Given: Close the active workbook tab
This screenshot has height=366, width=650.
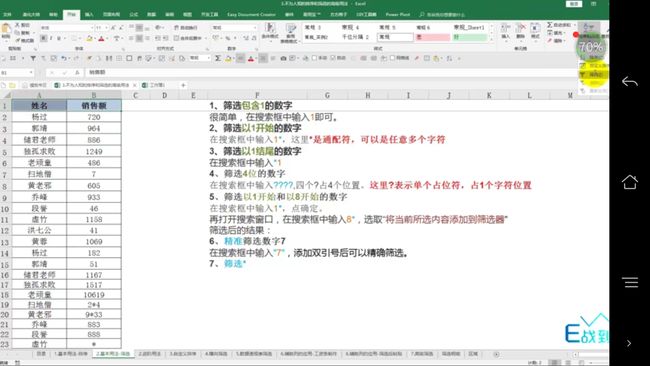Looking at the screenshot, I should coord(134,85).
